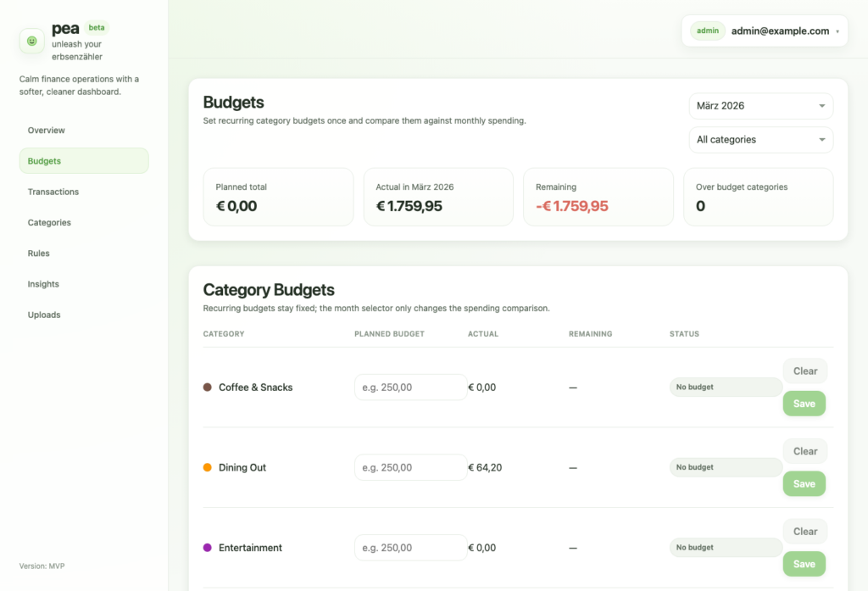Open the admin@example.com account menu
The image size is (868, 591).
pos(765,31)
